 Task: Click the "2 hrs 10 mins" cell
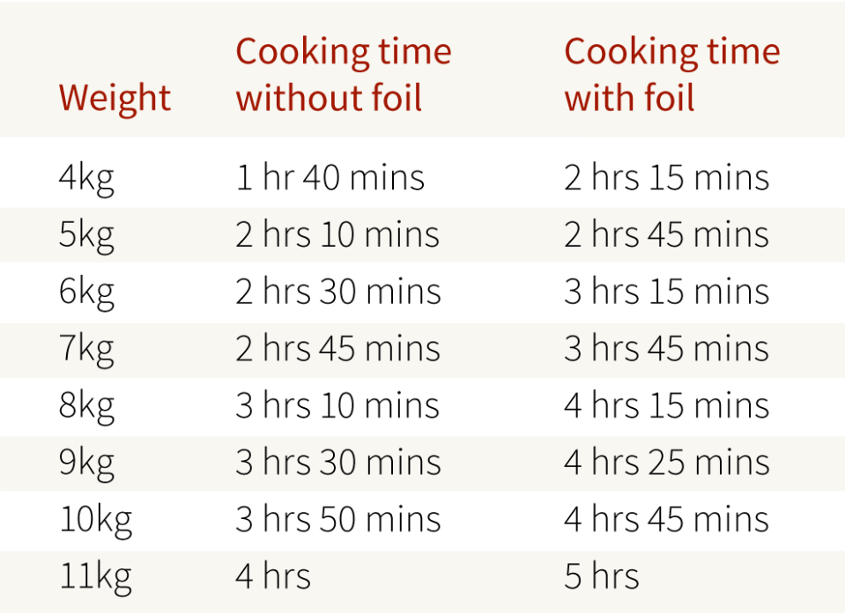(x=337, y=235)
